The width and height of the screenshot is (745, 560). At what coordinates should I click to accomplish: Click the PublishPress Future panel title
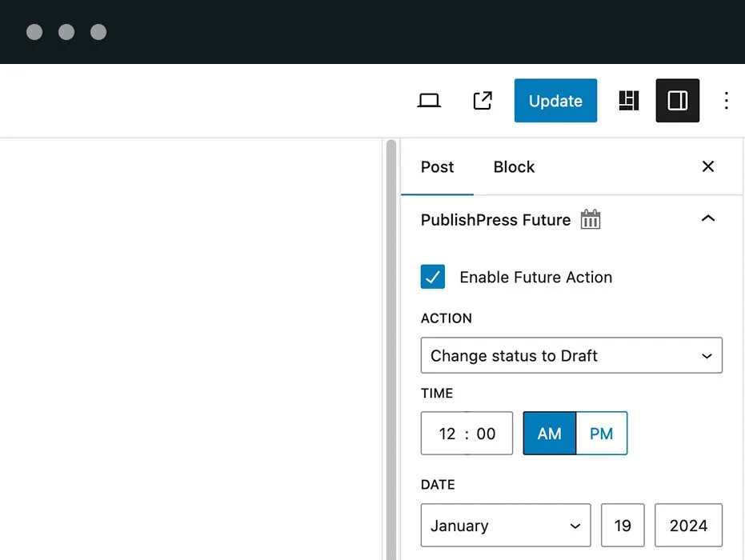point(495,220)
